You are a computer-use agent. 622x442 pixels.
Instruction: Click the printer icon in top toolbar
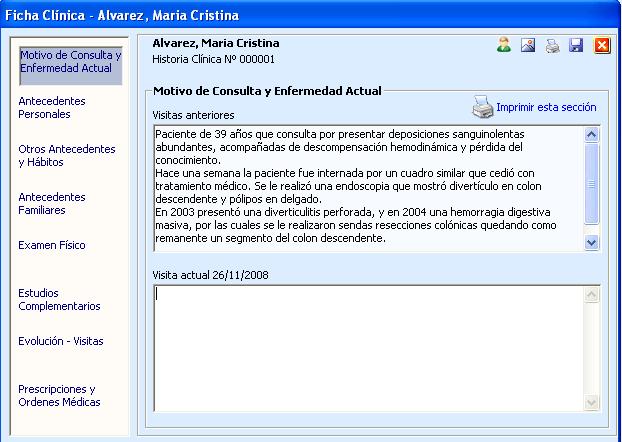[552, 46]
